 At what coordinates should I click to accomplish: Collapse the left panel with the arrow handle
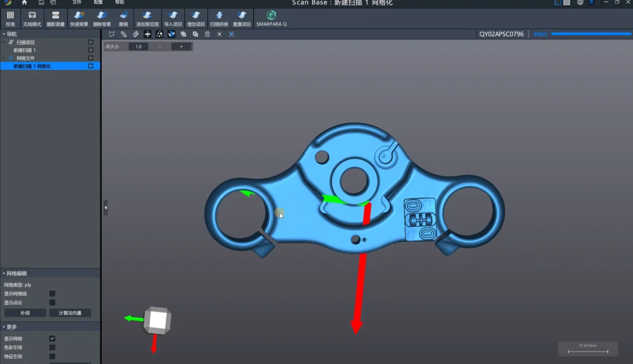pos(105,208)
